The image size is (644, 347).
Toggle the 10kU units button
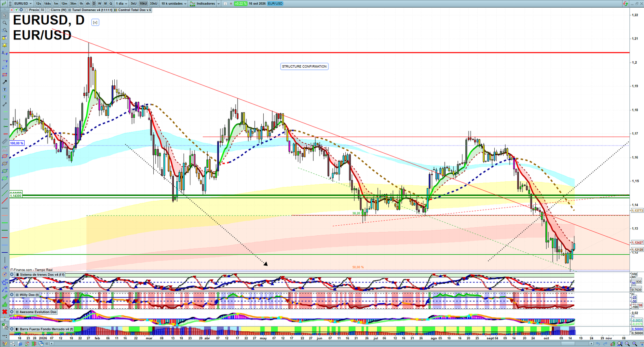tap(143, 4)
